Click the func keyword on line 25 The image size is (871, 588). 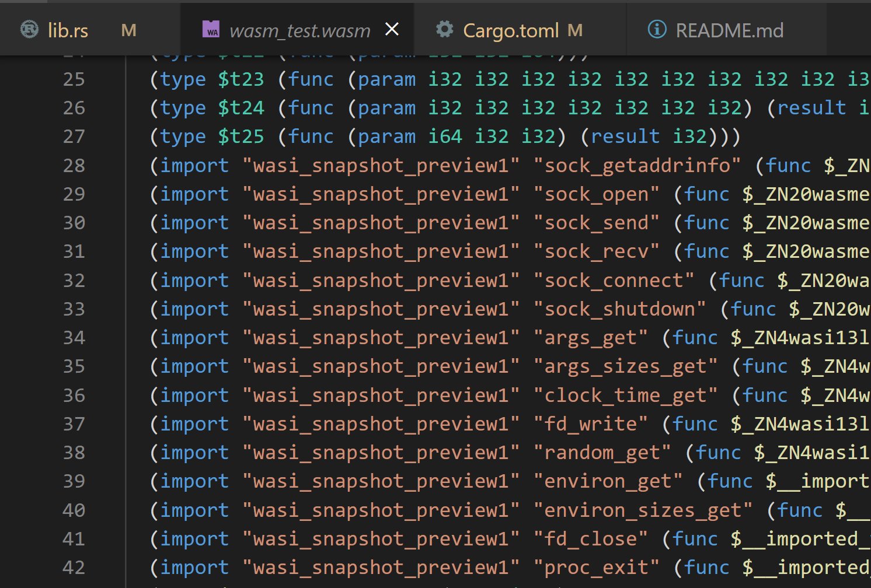point(311,79)
